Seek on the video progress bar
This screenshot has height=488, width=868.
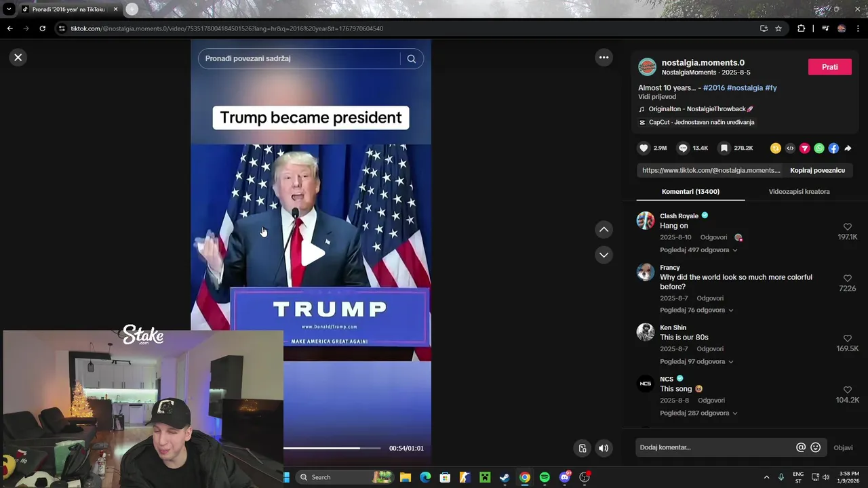point(332,448)
